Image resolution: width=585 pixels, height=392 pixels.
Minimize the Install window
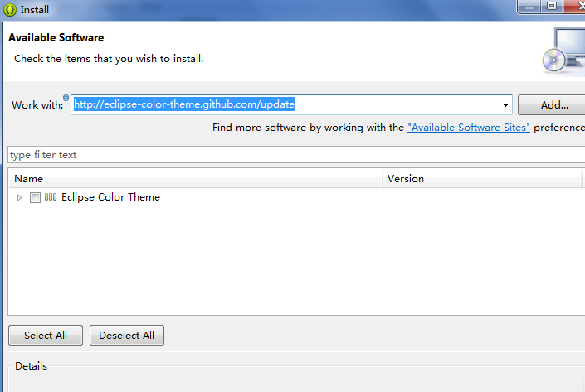[x=529, y=7]
